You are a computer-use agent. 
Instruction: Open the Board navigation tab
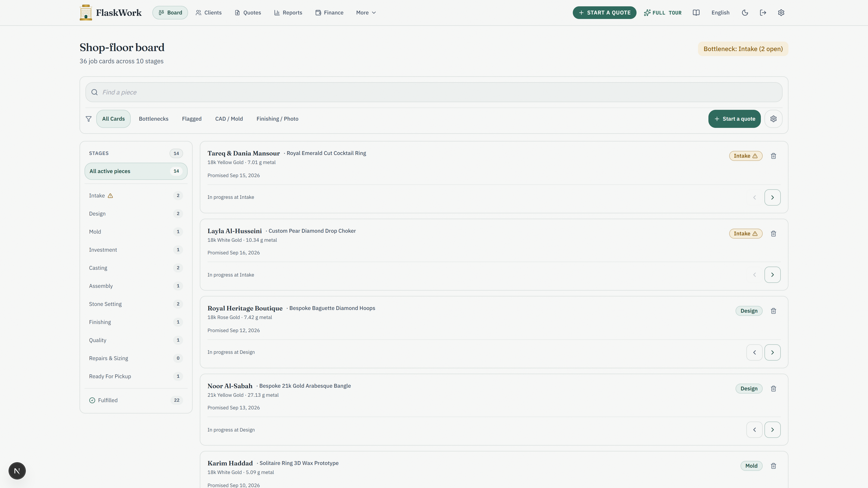coord(170,12)
